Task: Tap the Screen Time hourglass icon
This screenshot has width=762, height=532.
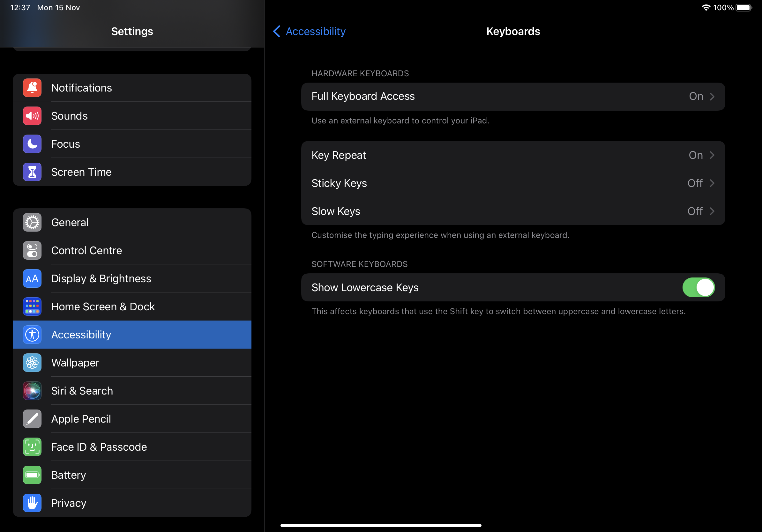Action: pos(32,172)
